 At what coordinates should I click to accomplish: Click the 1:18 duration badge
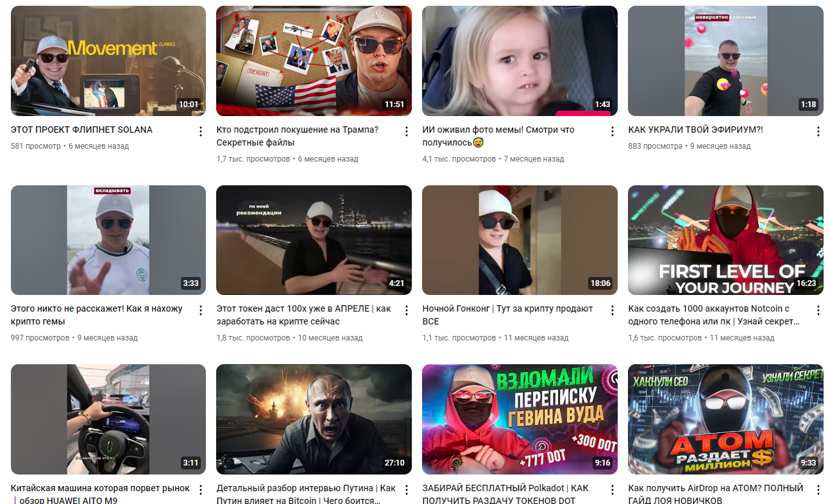click(x=808, y=105)
